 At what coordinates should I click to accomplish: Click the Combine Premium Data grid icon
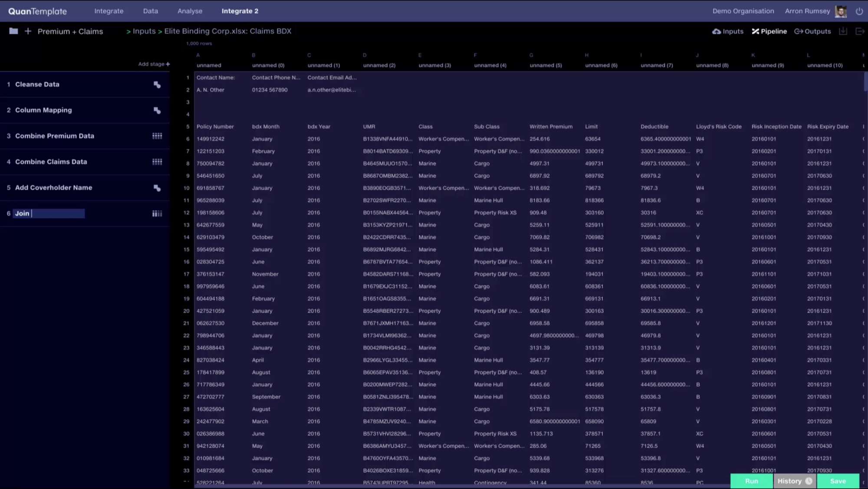pyautogui.click(x=157, y=136)
